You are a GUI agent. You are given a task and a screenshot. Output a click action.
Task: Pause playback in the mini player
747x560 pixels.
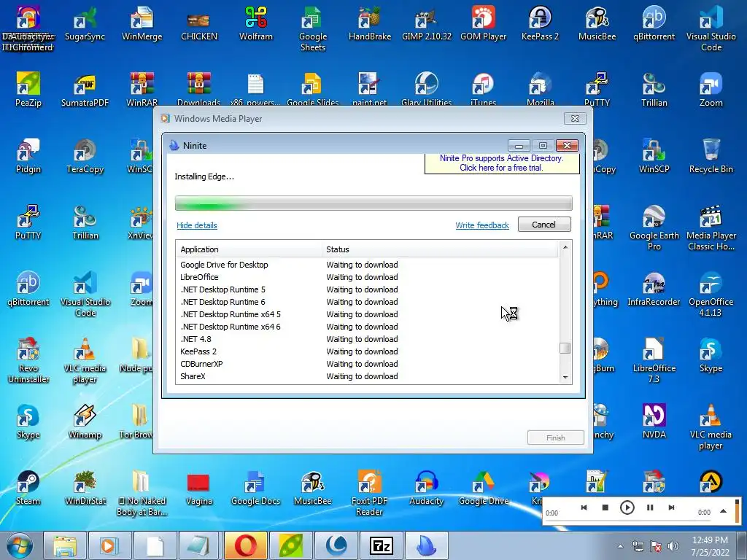[650, 507]
